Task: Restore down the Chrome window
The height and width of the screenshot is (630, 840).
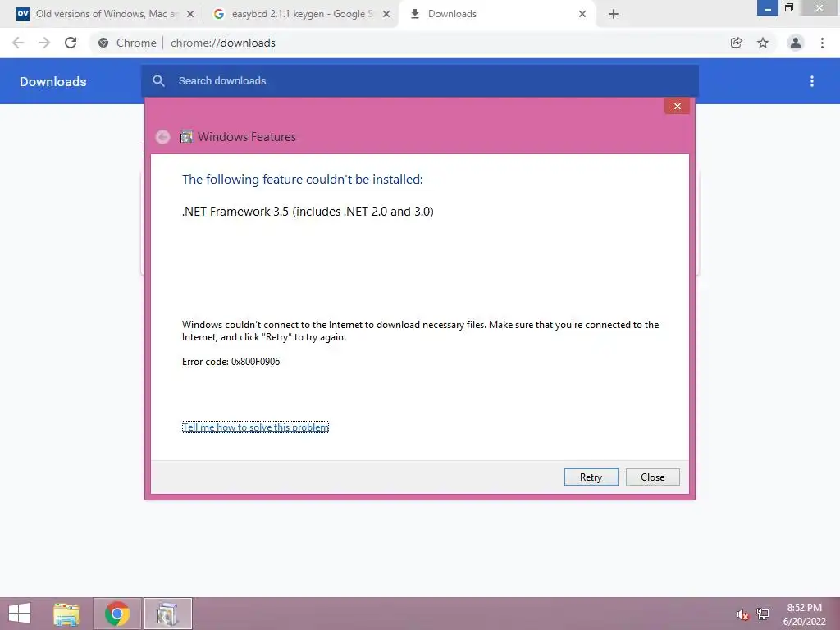Action: pos(788,7)
